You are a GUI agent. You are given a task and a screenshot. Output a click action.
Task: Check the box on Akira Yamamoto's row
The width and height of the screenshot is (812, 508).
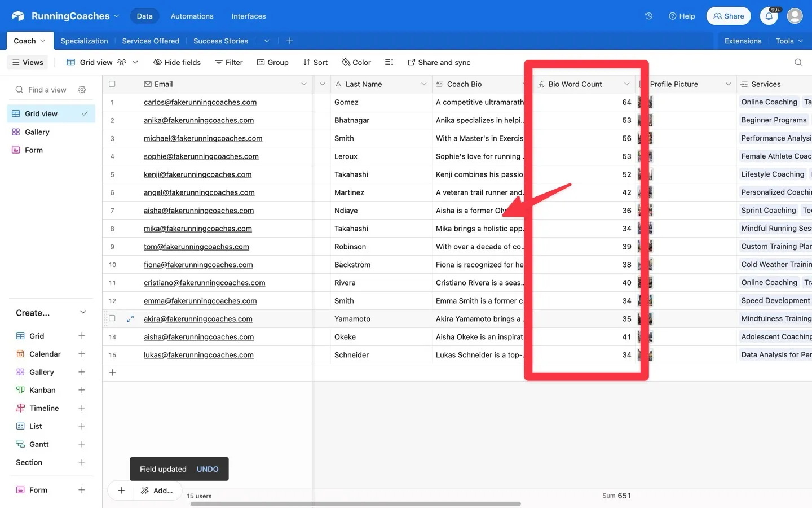(112, 318)
